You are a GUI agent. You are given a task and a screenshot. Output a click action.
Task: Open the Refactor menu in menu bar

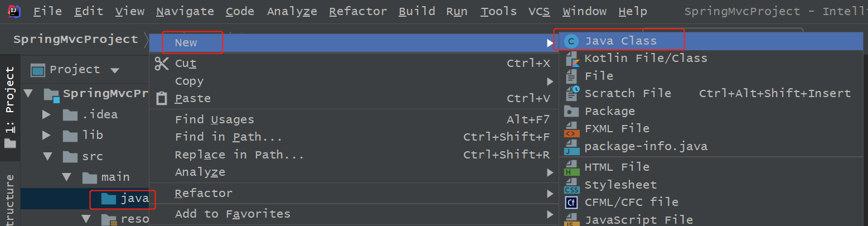(x=358, y=11)
